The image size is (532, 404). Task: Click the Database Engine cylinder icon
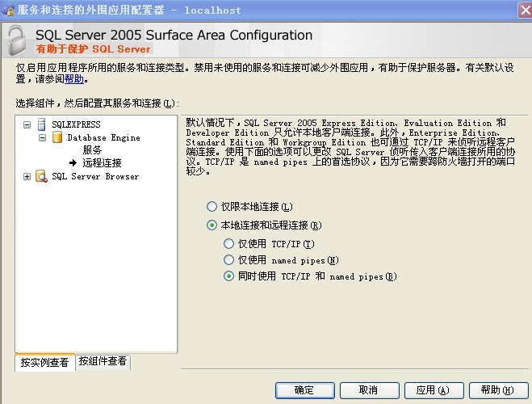[x=57, y=137]
